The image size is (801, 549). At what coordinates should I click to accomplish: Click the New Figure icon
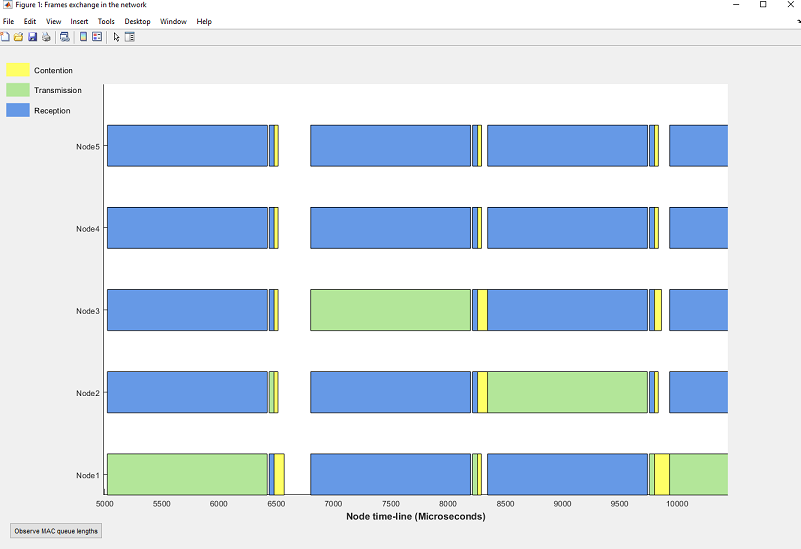pos(5,37)
